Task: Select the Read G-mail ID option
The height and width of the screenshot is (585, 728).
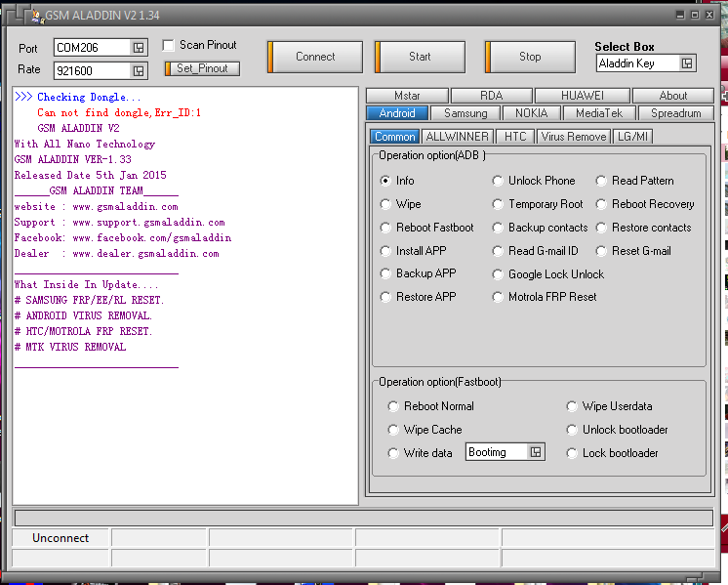Action: coord(536,251)
